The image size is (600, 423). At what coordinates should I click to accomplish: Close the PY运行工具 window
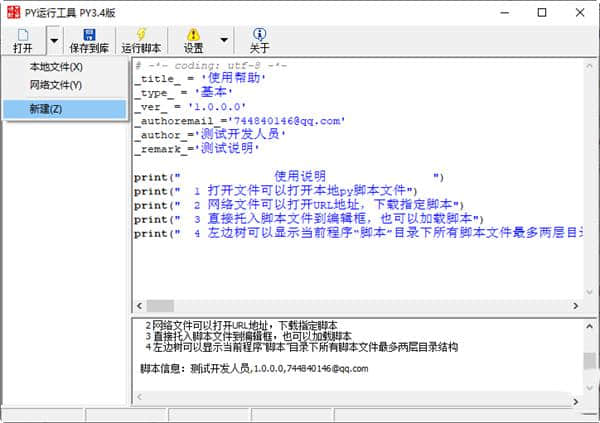pos(580,13)
